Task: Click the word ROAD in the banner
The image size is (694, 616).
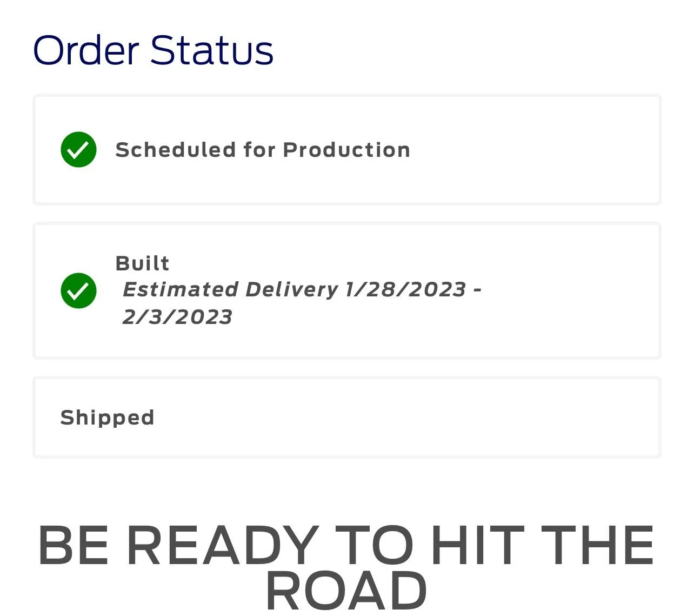Action: (346, 590)
